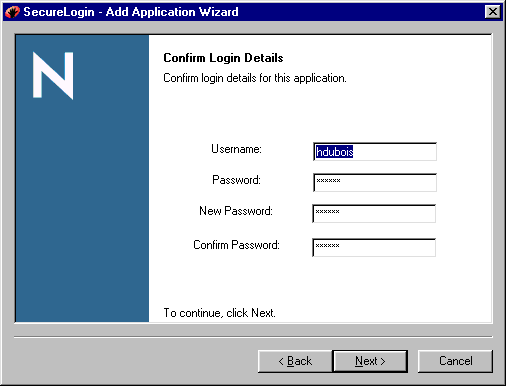Select the New Password field
This screenshot has width=506, height=386.
pos(374,213)
